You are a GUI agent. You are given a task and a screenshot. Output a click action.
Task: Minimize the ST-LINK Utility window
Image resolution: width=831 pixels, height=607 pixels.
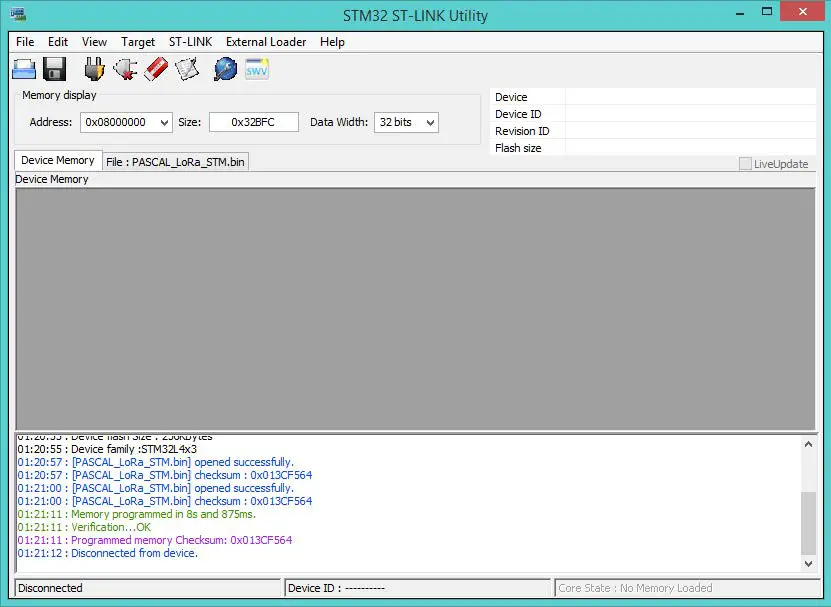coord(740,12)
